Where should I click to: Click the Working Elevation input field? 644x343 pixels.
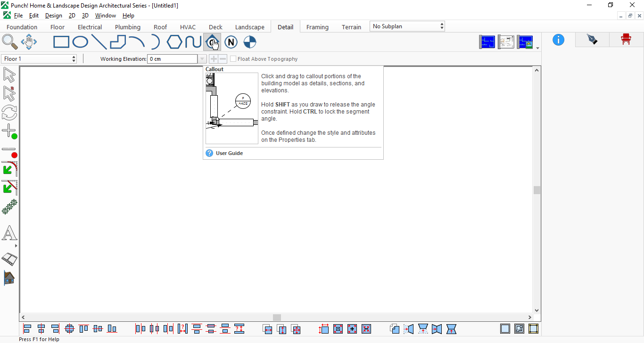pyautogui.click(x=173, y=59)
